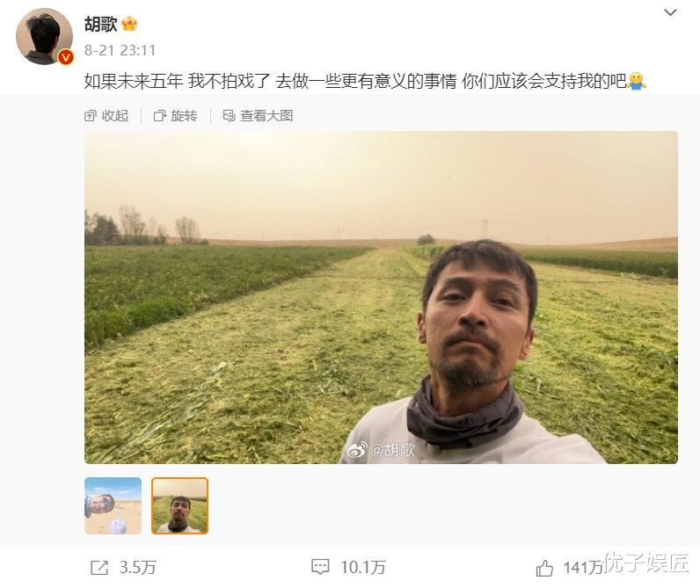Click the crown membership badge
The height and width of the screenshot is (588, 700).
[x=129, y=23]
